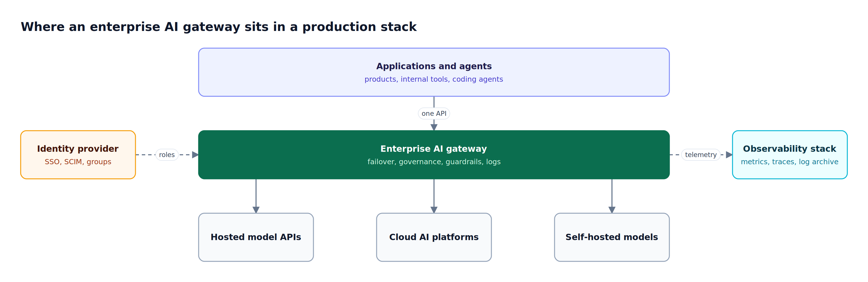
Task: Click the 'one API' arrow label
Action: (x=434, y=113)
